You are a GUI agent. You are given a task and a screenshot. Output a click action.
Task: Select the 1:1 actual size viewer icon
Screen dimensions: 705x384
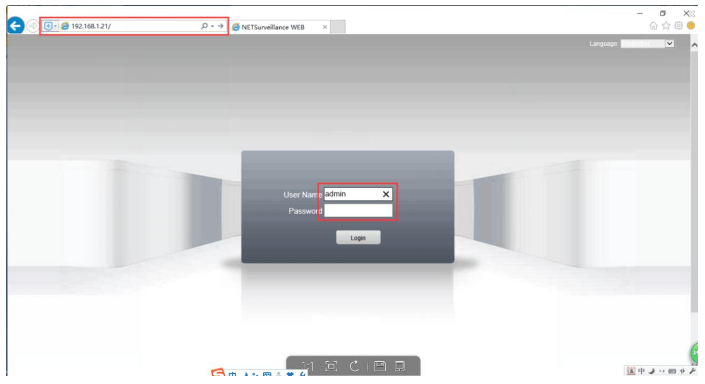[x=308, y=366]
